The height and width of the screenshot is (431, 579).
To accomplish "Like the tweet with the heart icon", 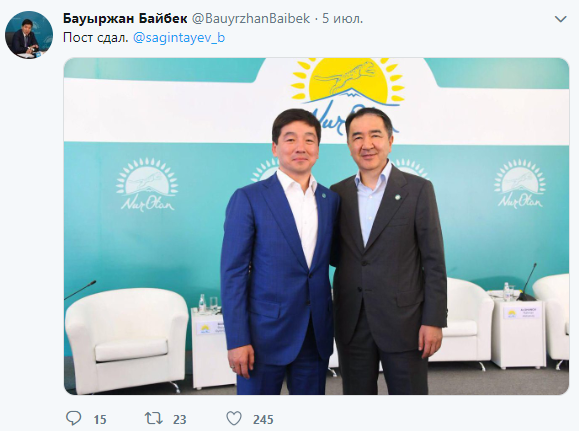I will (x=234, y=418).
